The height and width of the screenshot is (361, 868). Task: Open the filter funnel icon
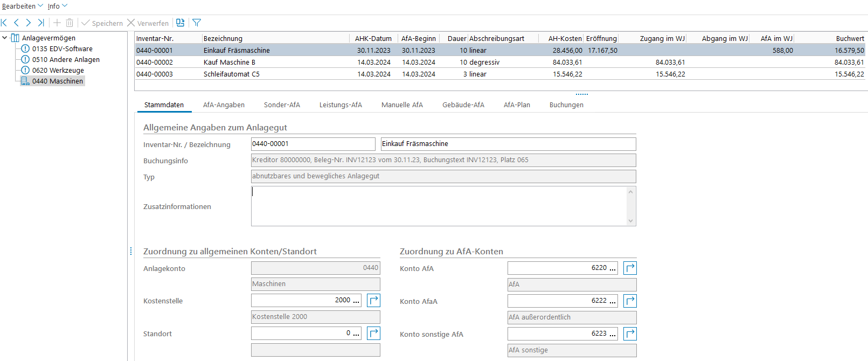pyautogui.click(x=197, y=23)
